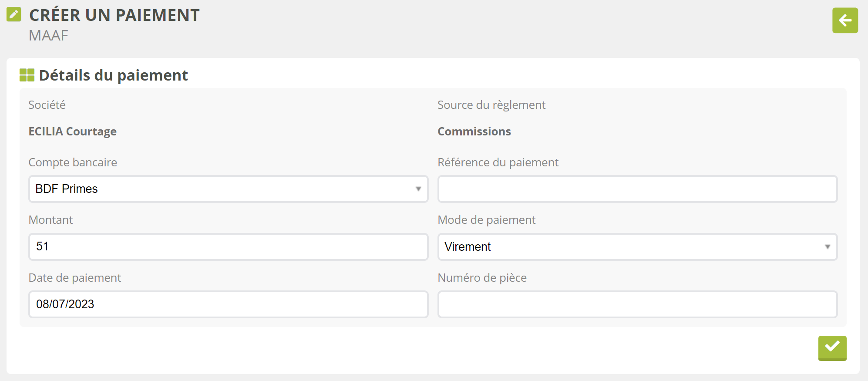
Task: Click the Détails du paiement heading
Action: [x=113, y=75]
